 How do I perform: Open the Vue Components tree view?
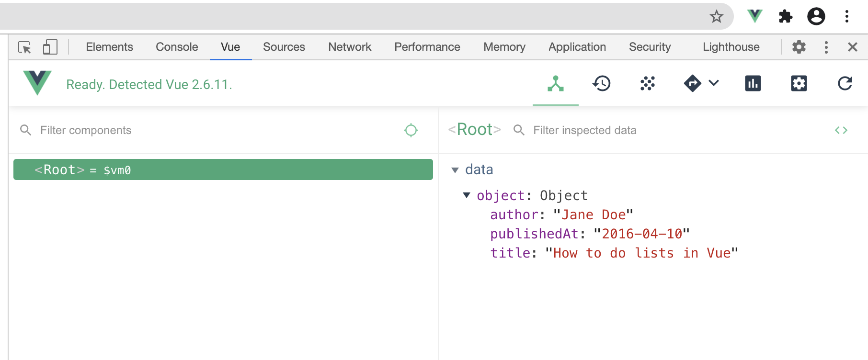[555, 84]
